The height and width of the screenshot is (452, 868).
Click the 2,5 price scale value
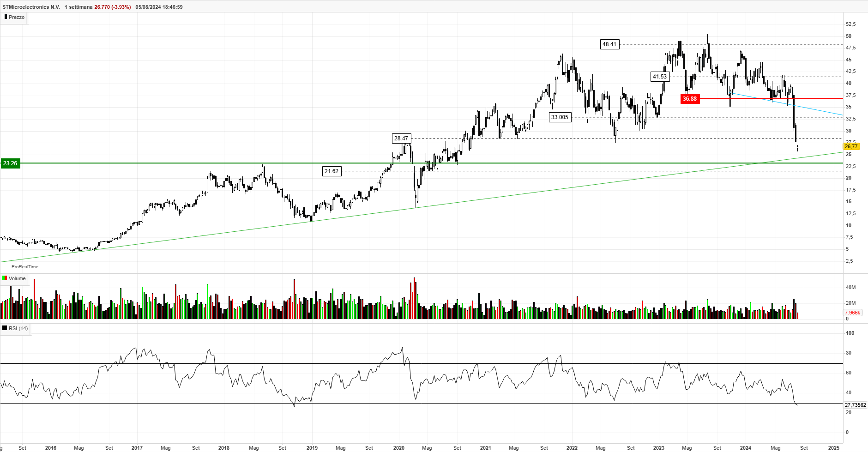tap(849, 261)
